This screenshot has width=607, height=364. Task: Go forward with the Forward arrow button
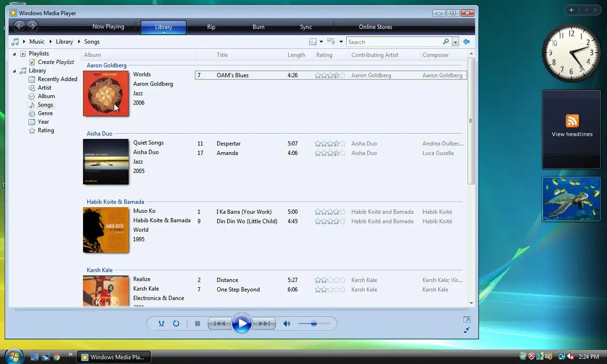point(32,27)
